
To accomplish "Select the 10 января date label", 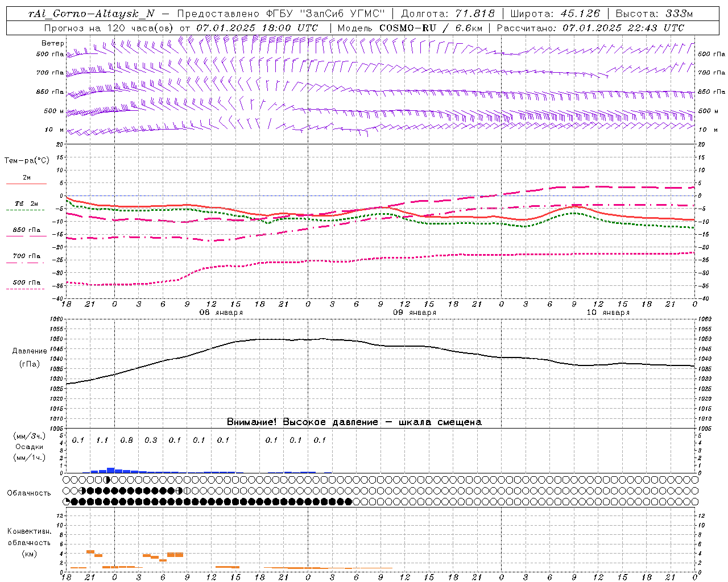I will [x=608, y=313].
